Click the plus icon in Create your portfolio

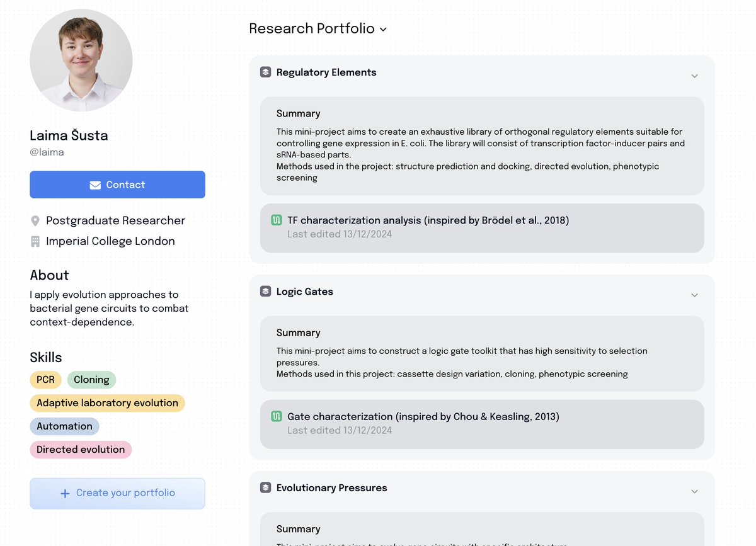click(x=65, y=494)
